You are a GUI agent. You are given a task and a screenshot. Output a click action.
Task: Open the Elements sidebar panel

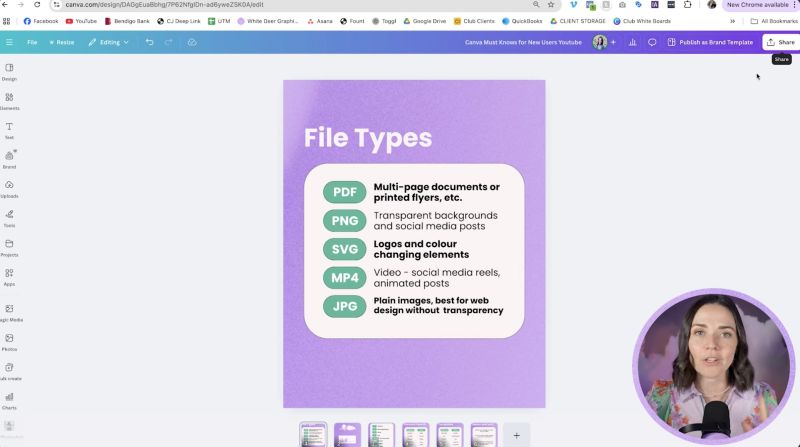[x=9, y=102]
